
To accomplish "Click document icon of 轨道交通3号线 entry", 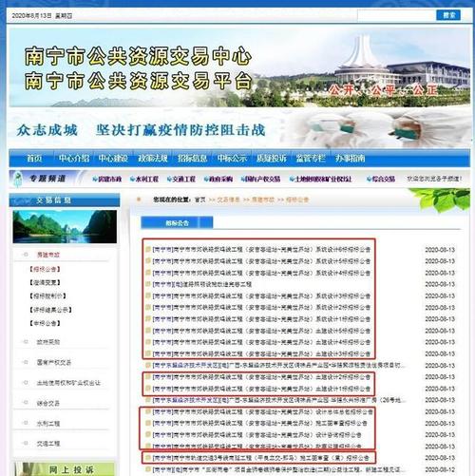I will click(147, 458).
